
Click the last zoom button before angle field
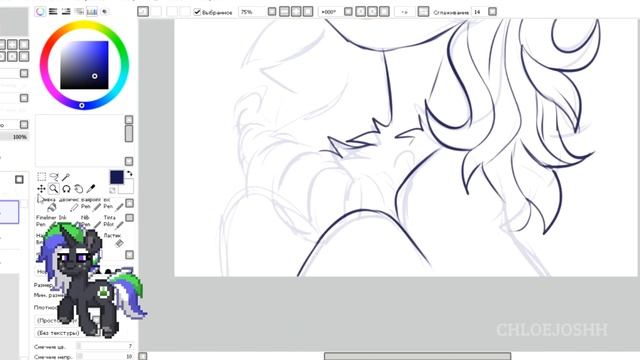click(x=308, y=12)
